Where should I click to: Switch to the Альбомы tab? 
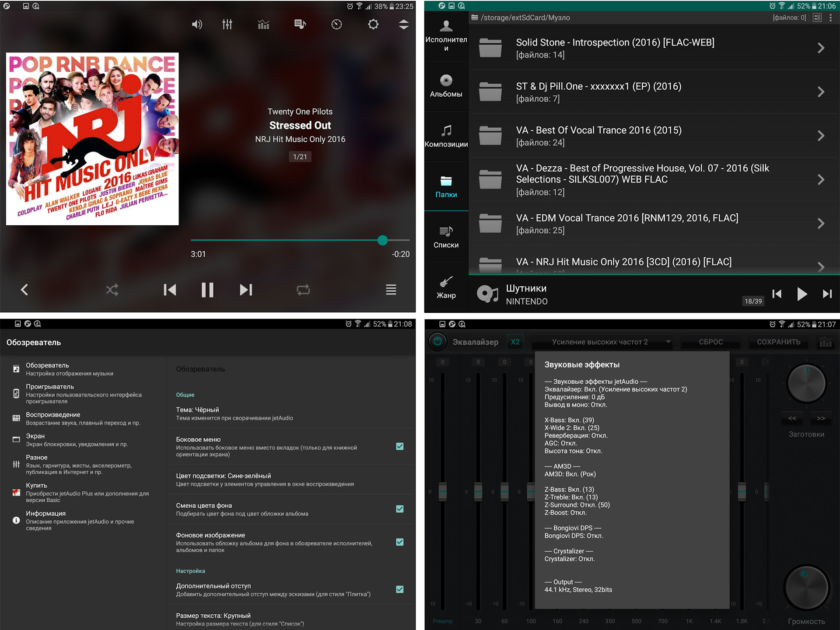coord(446,86)
